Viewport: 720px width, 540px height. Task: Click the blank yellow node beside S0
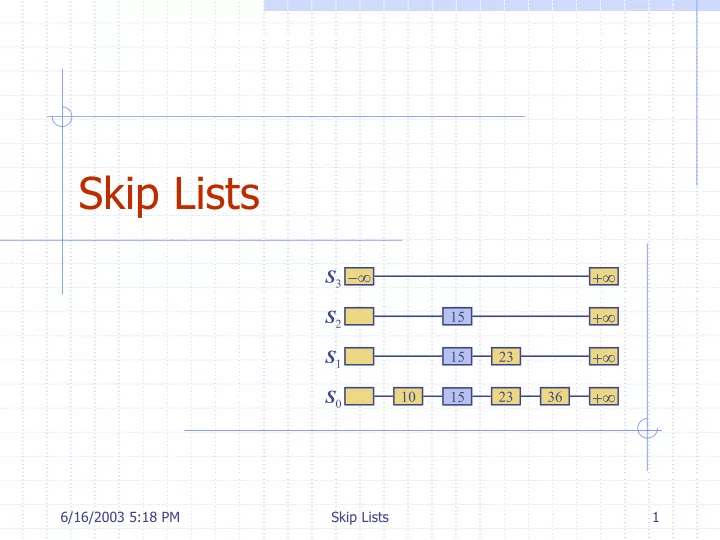[359, 396]
